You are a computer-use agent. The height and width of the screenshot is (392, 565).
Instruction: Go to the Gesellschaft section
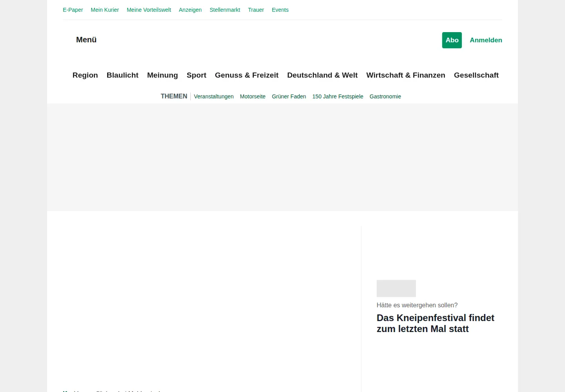pos(476,75)
